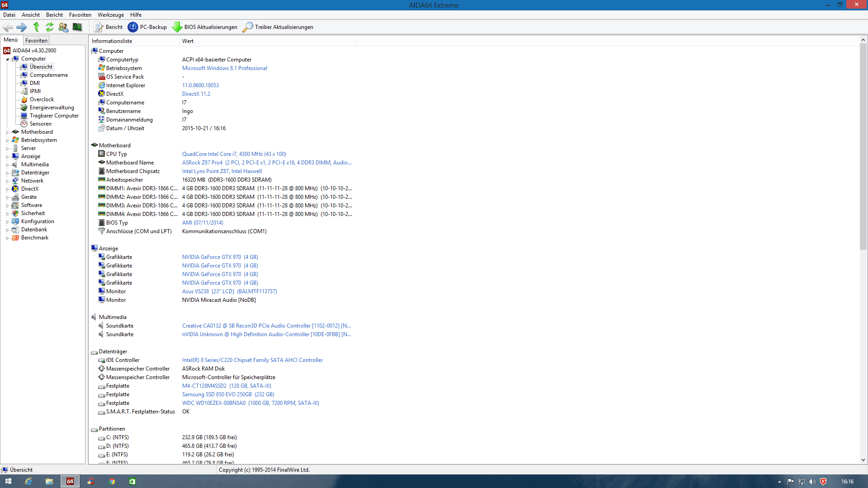Expand the Benchmark tree node
Screen dimensions: 868x488
coord(7,238)
